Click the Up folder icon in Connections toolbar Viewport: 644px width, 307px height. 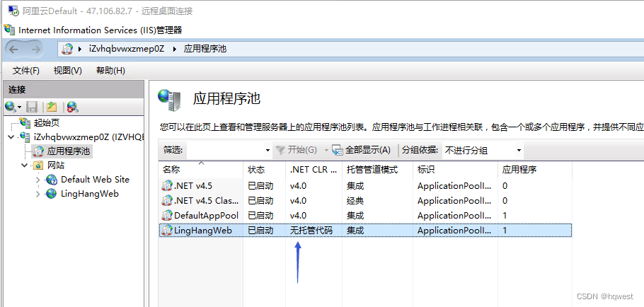tap(52, 107)
